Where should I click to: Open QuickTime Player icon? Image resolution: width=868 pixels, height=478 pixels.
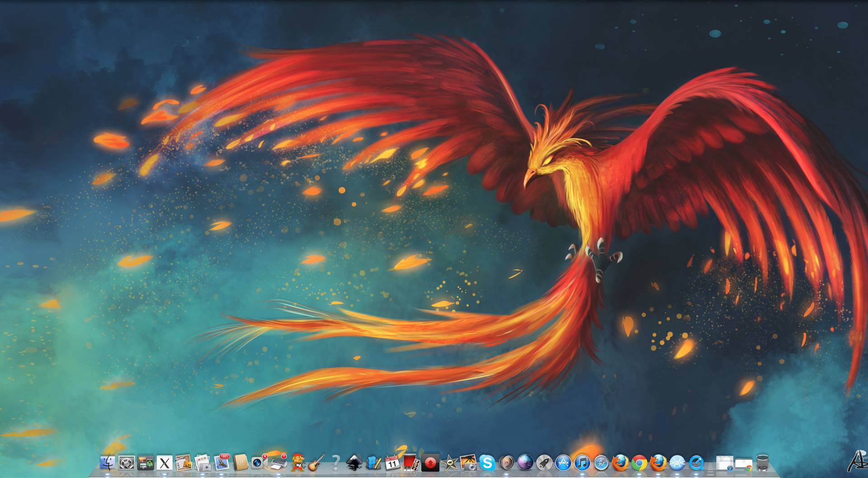(696, 463)
